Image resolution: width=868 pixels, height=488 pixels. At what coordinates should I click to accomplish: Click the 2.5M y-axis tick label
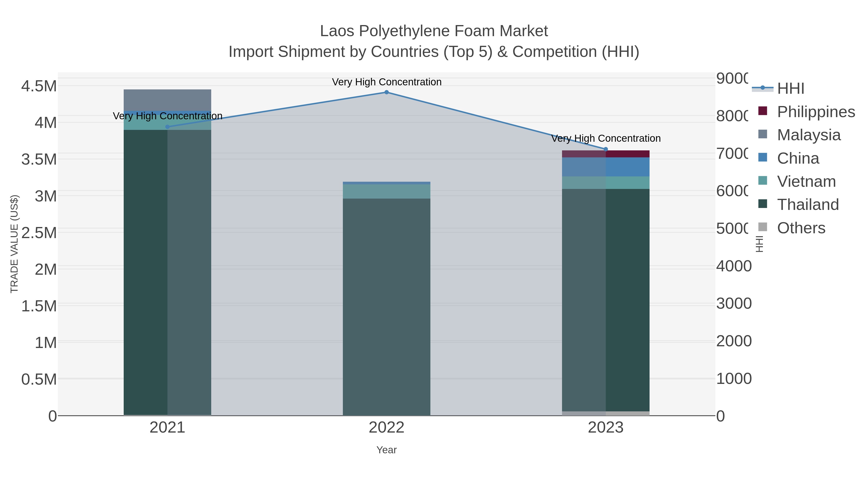[x=39, y=233]
